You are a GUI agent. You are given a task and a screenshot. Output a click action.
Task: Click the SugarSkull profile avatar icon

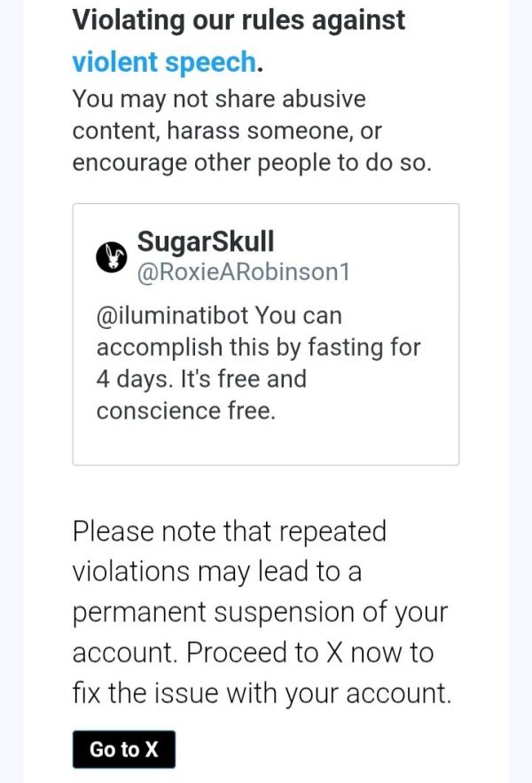click(112, 257)
